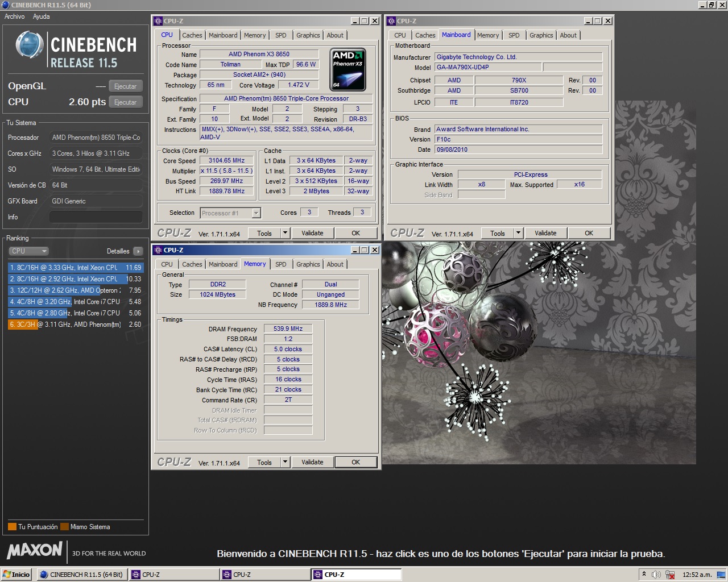Open the Inicio start button
728x582 pixels.
(x=16, y=575)
